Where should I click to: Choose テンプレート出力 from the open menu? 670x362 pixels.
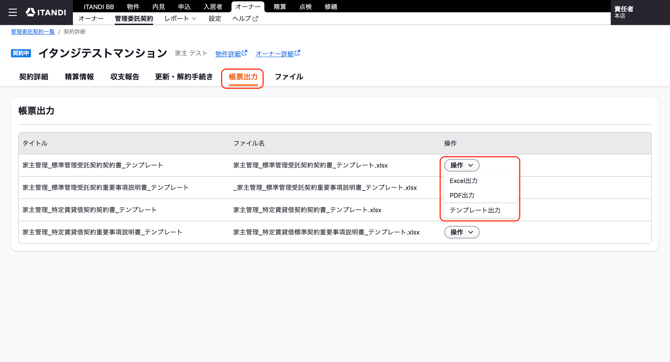coord(475,210)
